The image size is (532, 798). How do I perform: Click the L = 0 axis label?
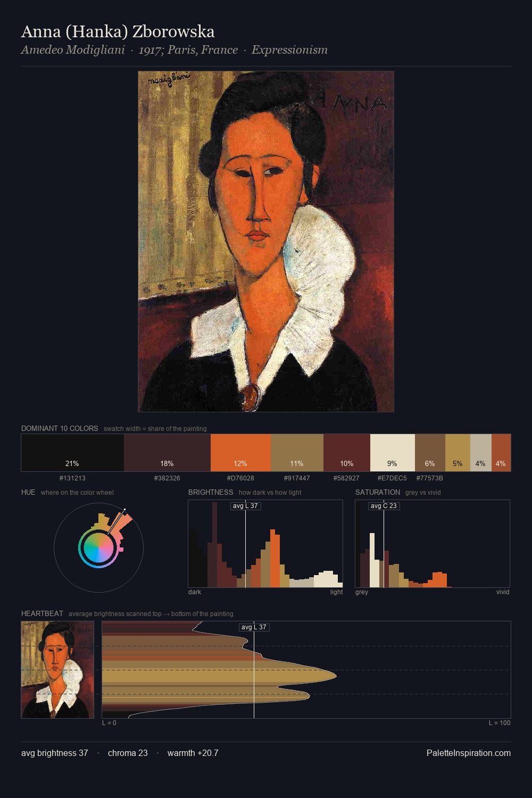(x=109, y=723)
